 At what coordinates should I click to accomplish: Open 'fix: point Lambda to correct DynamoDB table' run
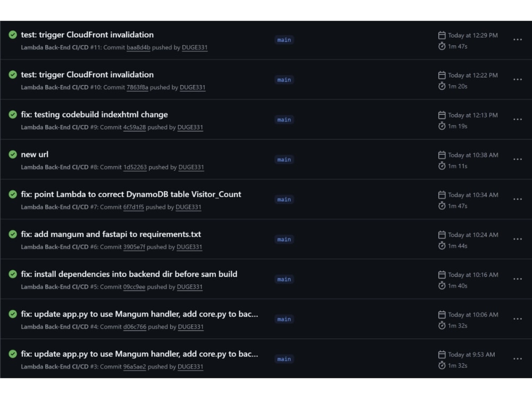click(131, 194)
